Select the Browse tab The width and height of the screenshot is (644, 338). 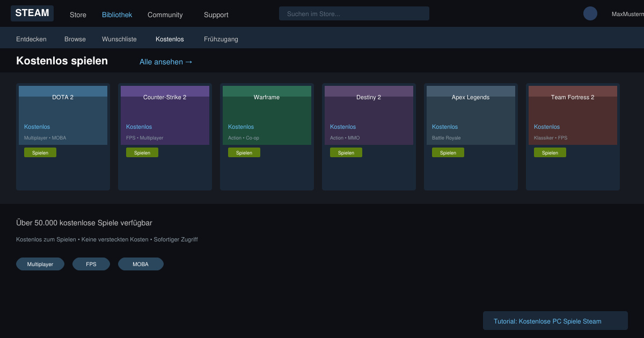(75, 39)
